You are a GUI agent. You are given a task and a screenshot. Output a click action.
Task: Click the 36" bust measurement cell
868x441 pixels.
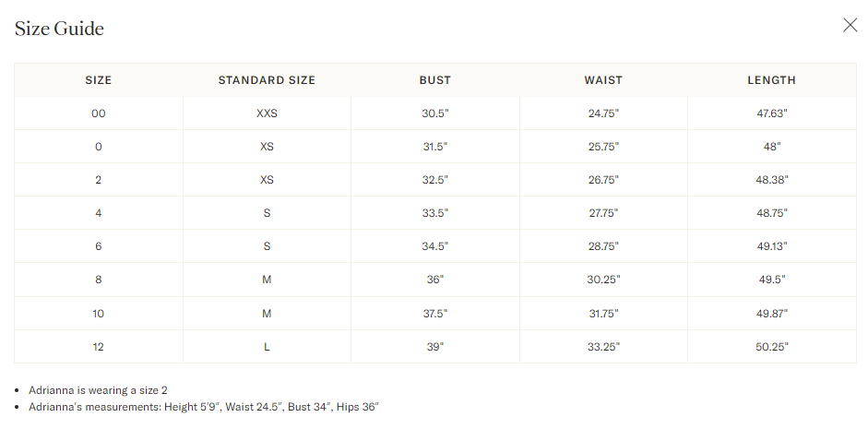(435, 280)
